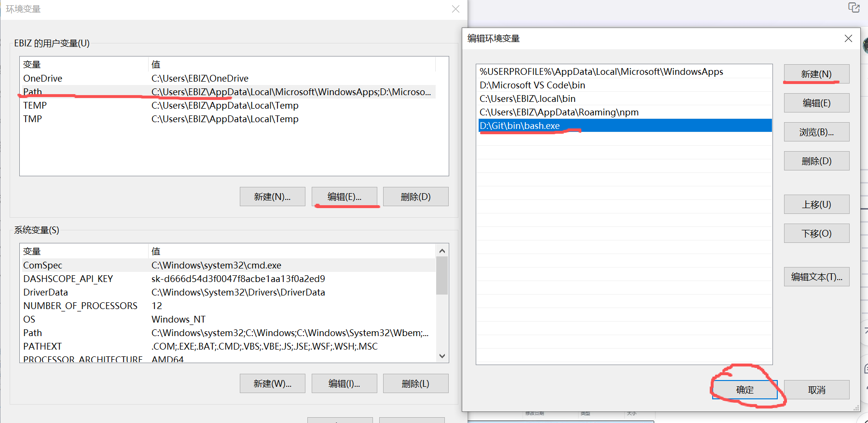The image size is (868, 423).
Task: Click 删除(D) in the edit environment variable dialog
Action: point(816,161)
